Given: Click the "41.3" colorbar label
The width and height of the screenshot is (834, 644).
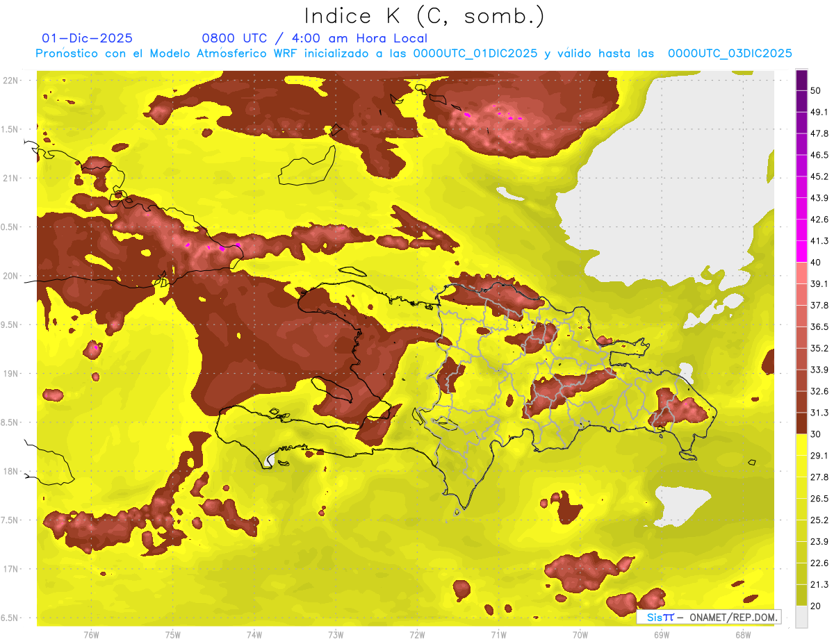Looking at the screenshot, I should (x=819, y=241).
